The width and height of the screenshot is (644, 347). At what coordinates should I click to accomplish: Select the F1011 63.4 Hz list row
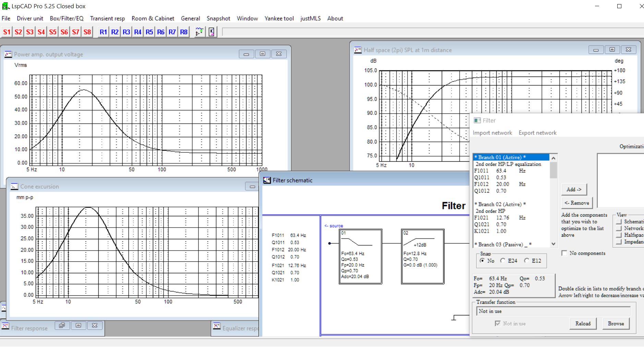[x=511, y=171]
